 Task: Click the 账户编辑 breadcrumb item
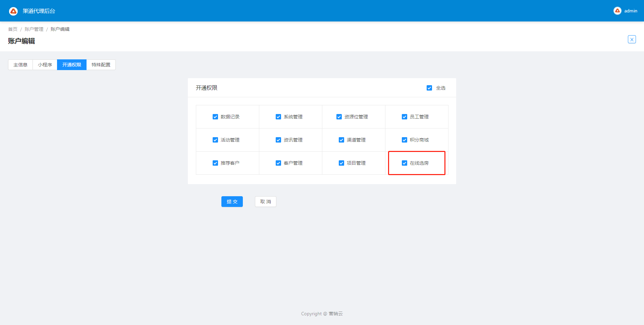click(60, 29)
